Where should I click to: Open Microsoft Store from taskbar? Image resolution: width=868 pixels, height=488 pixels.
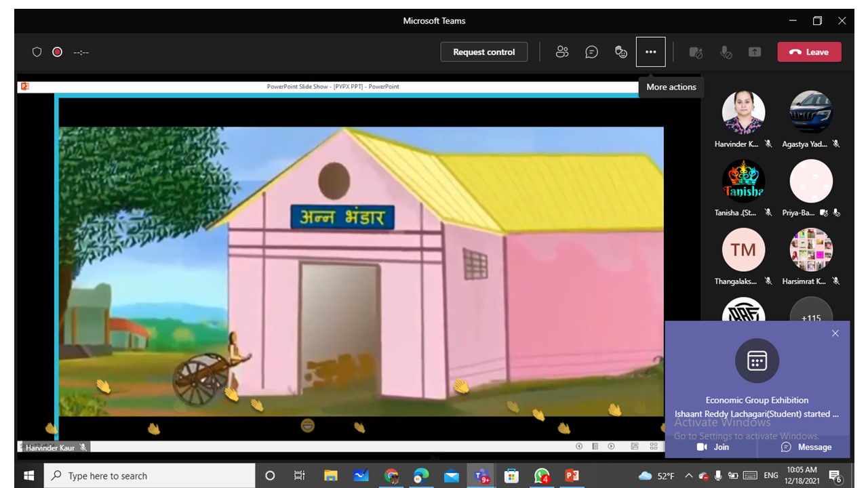pos(512,476)
